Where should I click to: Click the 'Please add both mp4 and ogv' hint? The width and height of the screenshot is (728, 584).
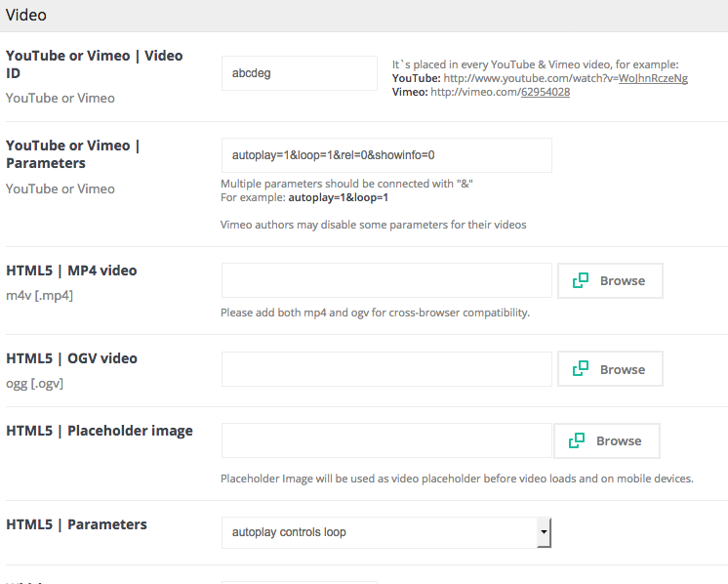click(x=375, y=313)
